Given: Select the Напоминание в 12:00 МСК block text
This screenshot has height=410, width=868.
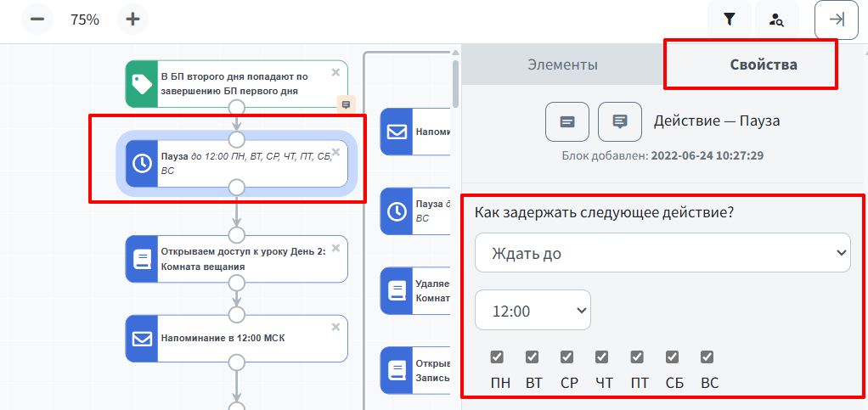Looking at the screenshot, I should coord(223,338).
